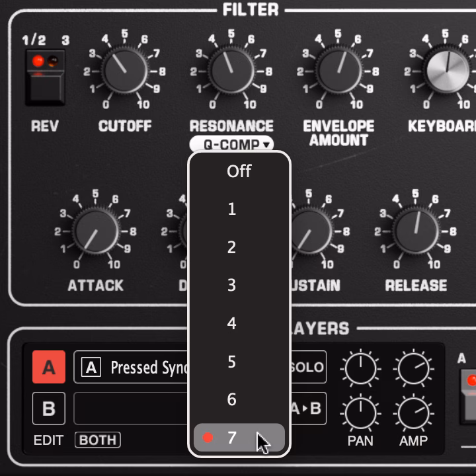
Task: Select Off in the Q-COMP menu
Action: coord(239,171)
